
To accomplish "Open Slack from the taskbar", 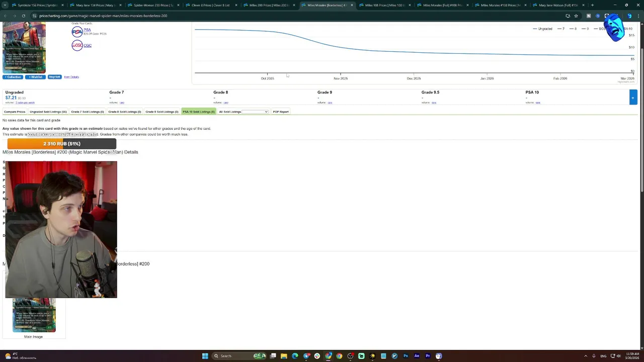I will (317, 356).
